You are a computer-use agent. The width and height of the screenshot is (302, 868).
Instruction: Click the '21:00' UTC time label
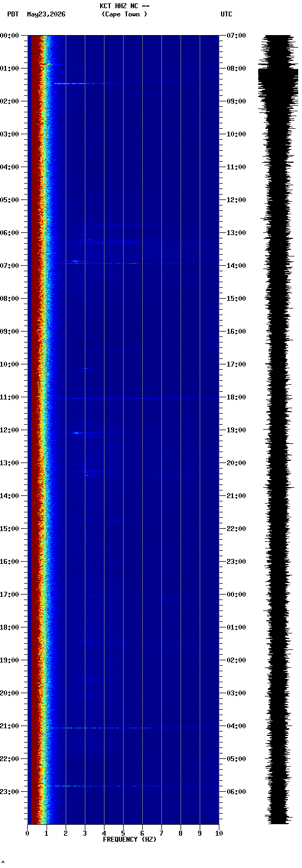click(236, 496)
